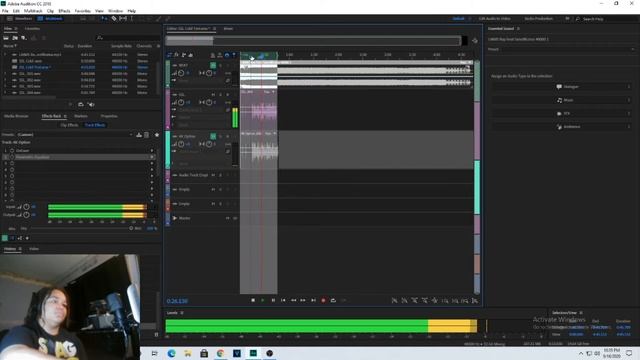Open the arrow menu of effect slot one

click(x=152, y=151)
